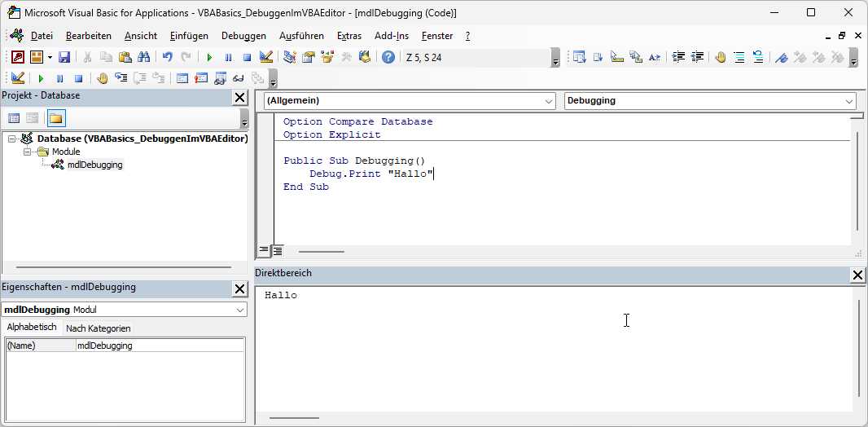
Task: Click the blue Help question mark icon
Action: click(x=388, y=57)
